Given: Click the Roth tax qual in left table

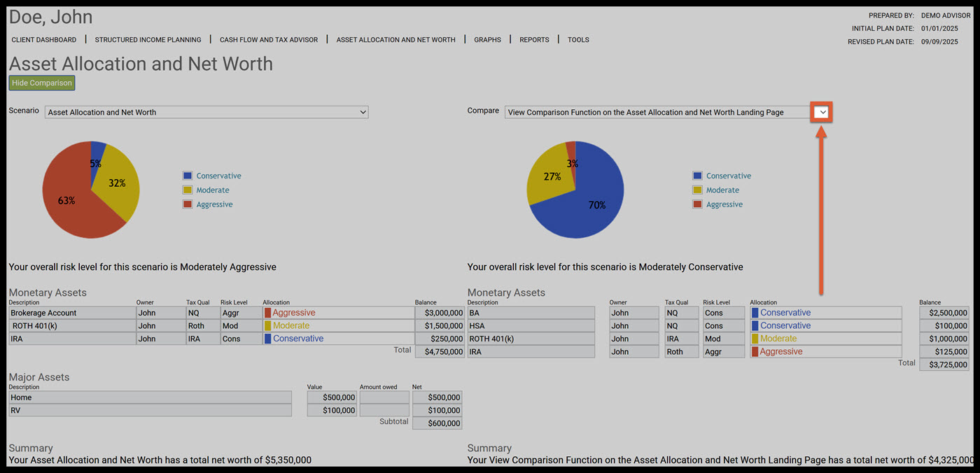Looking at the screenshot, I should pyautogui.click(x=202, y=325).
